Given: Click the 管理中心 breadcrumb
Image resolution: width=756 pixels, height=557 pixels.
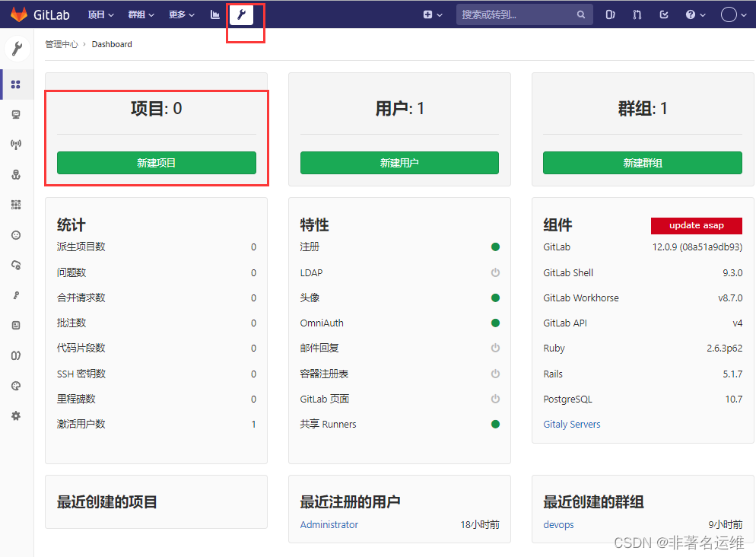Looking at the screenshot, I should click(62, 44).
